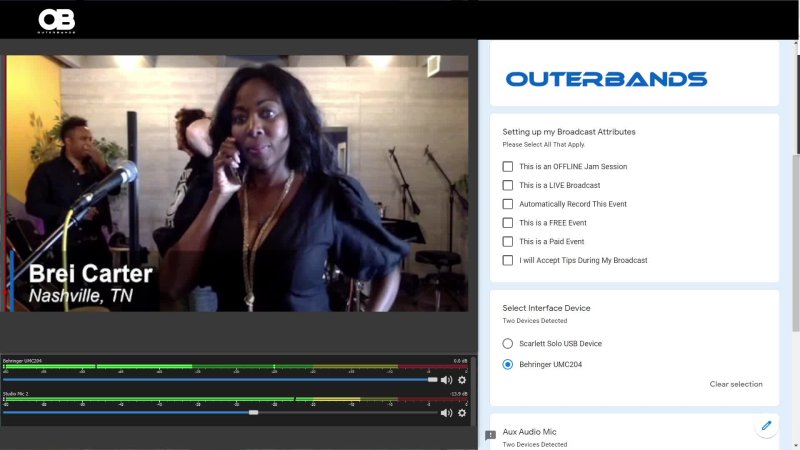This screenshot has height=450, width=800.
Task: Click the 'Studio Mic 2' mixer channel label
Action: coord(15,394)
